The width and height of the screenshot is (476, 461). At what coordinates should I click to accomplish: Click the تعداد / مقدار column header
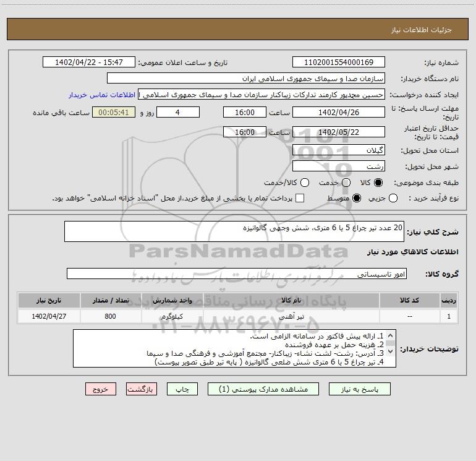[x=111, y=300]
